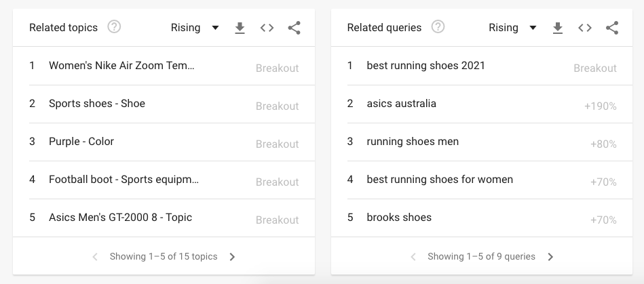Screen dimensions: 644x284
Task: Open help for Related queries
Action: pyautogui.click(x=438, y=27)
